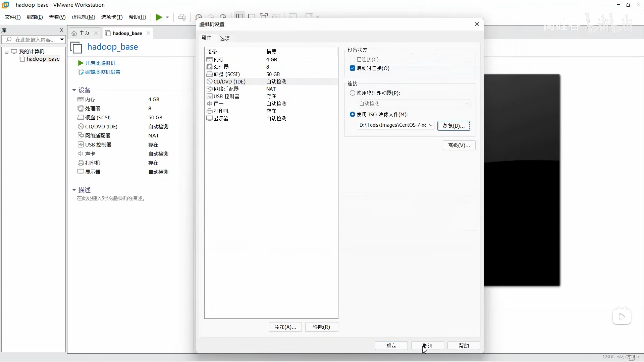644x362 pixels.
Task: Click the 网络适配器 icon in main devices list
Action: point(80,135)
